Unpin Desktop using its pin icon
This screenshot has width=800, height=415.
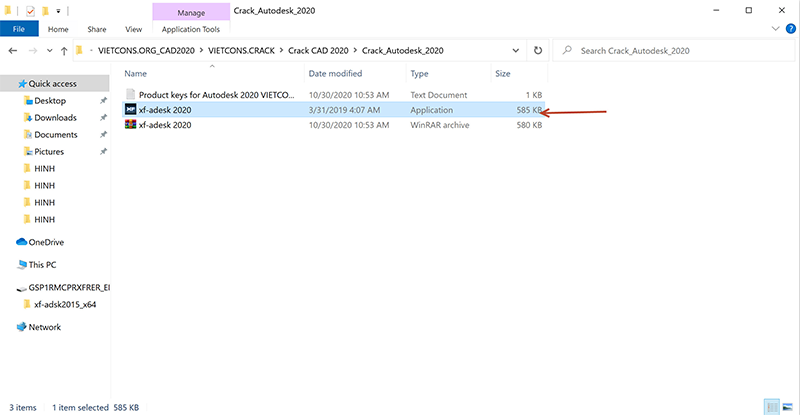tap(103, 101)
